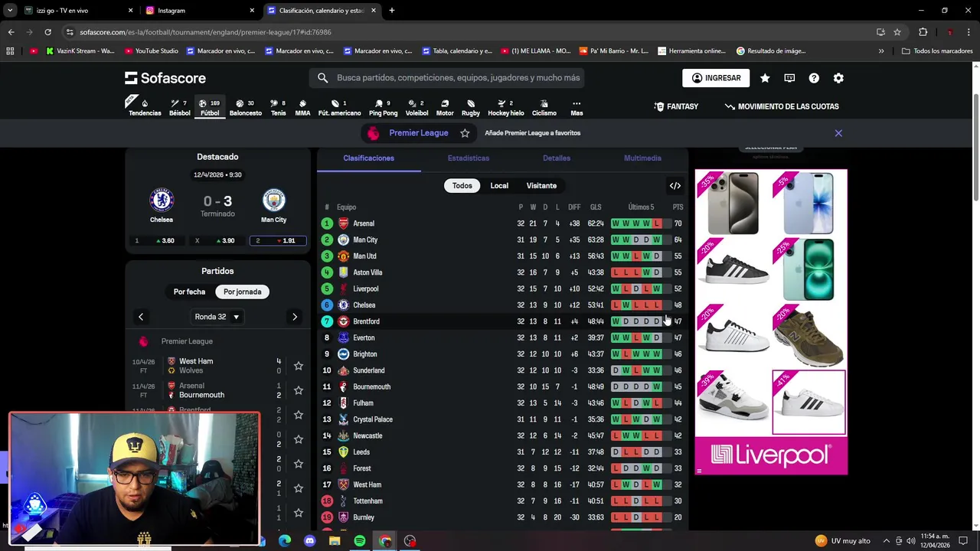Open the Tottenham team row
The width and height of the screenshot is (980, 551).
click(x=502, y=501)
